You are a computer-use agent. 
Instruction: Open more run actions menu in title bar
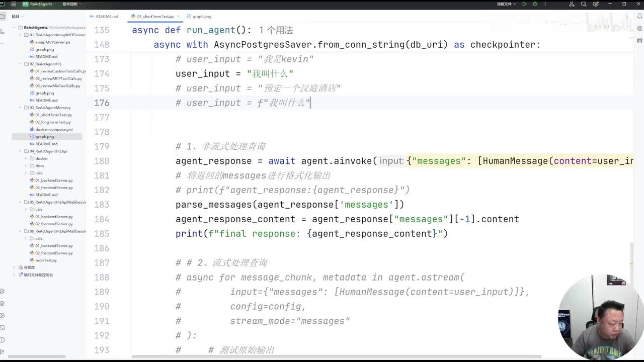point(544,4)
